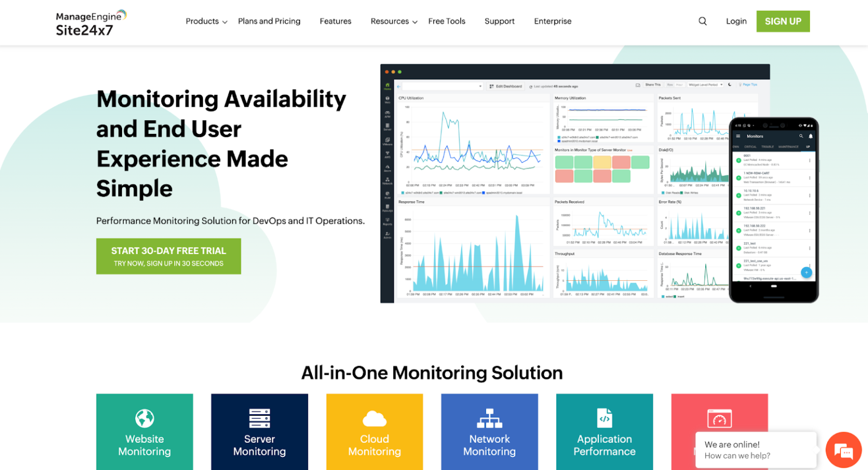Tap the blue plus floating action button on the phone
Image resolution: width=868 pixels, height=470 pixels.
pos(806,272)
